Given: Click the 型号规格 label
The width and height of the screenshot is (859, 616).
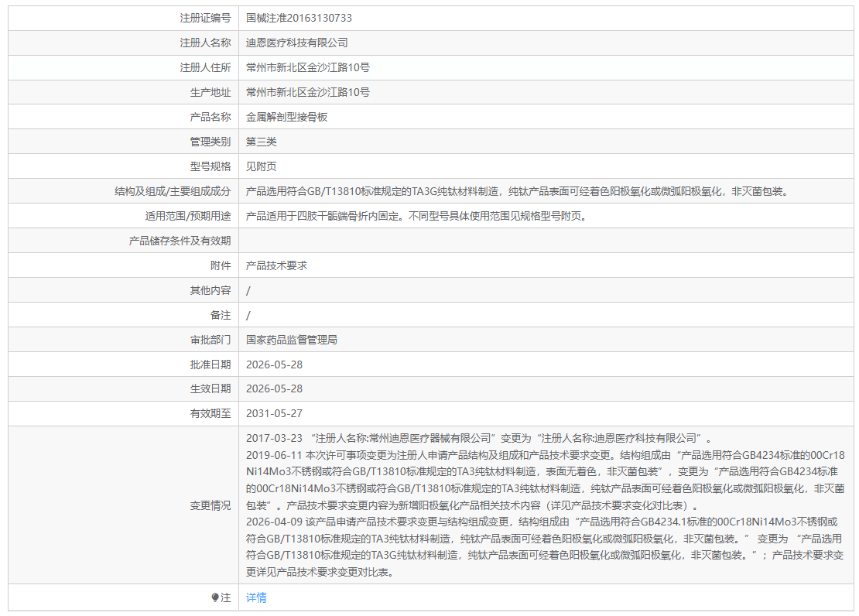Looking at the screenshot, I should 210,166.
